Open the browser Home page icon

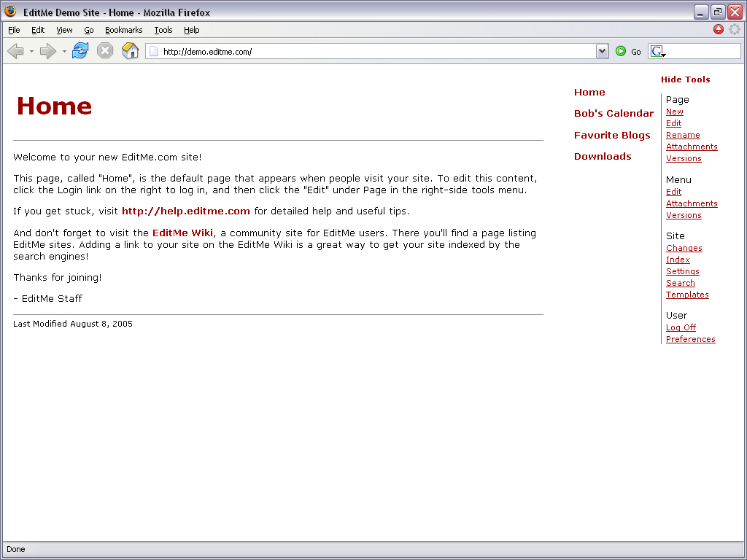(x=130, y=50)
